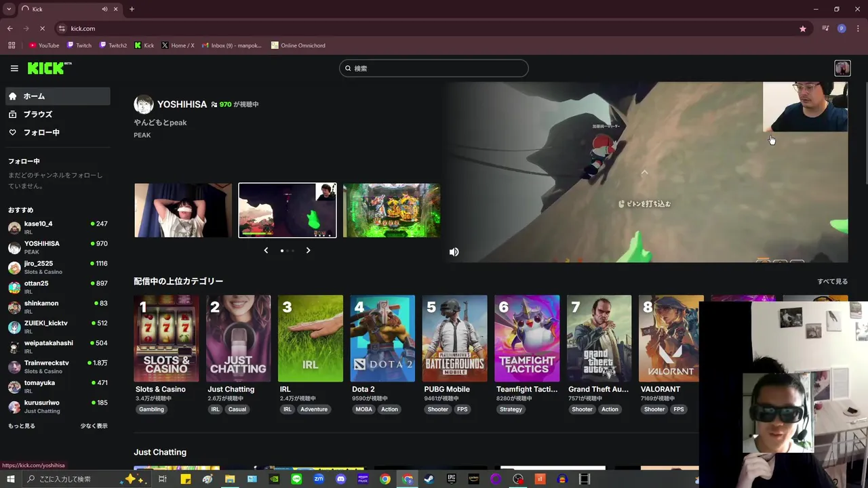
Task: Mute the Kick browser tab audio
Action: (x=104, y=9)
